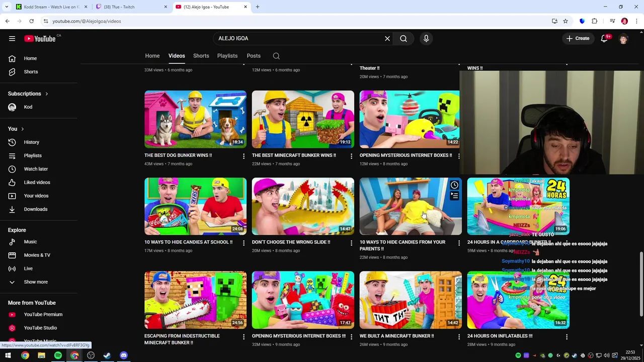Open File Explorer from the taskbar
The image size is (644, 362).
(x=41, y=355)
